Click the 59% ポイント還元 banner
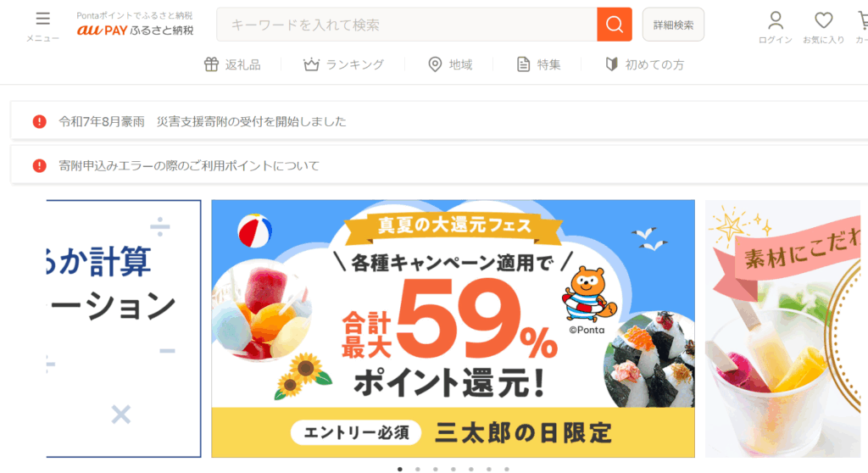 [x=453, y=328]
